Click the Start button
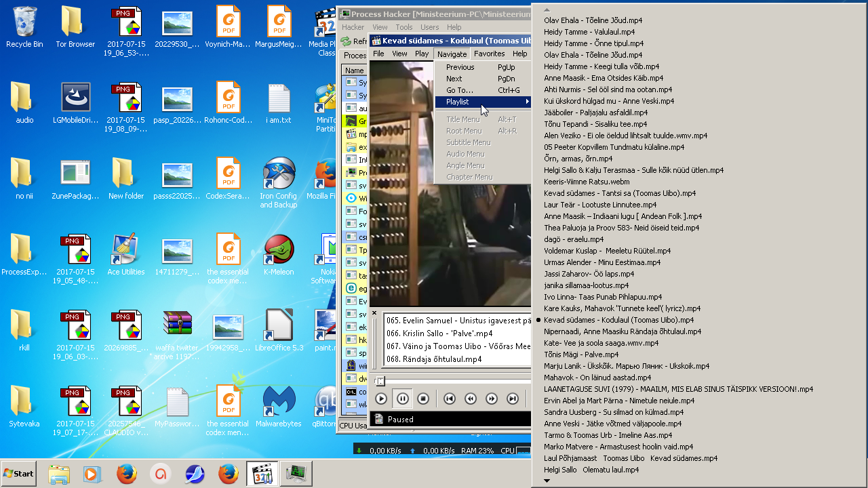This screenshot has height=488, width=868. [x=19, y=474]
